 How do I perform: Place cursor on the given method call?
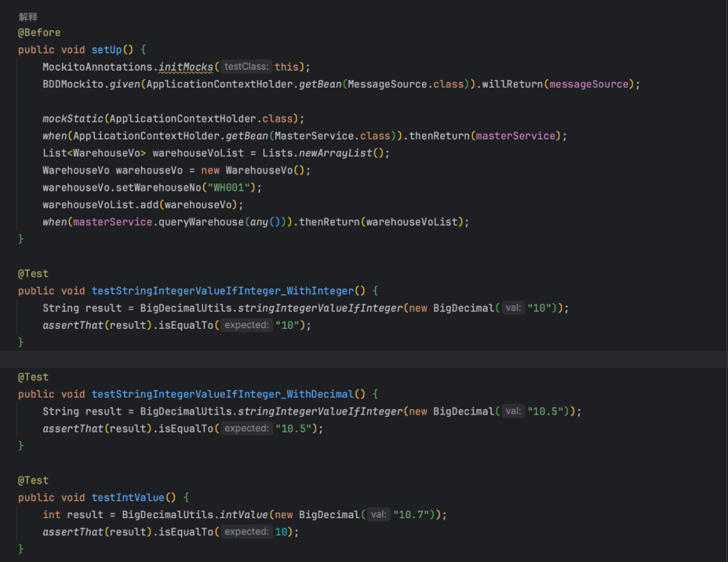point(125,84)
